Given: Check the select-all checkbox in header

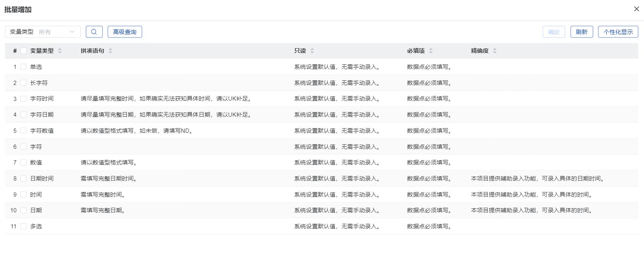Looking at the screenshot, I should tap(23, 51).
